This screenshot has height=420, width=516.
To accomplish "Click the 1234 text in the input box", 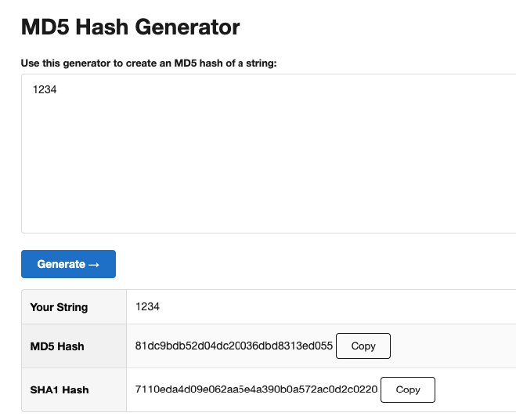I will (x=45, y=90).
